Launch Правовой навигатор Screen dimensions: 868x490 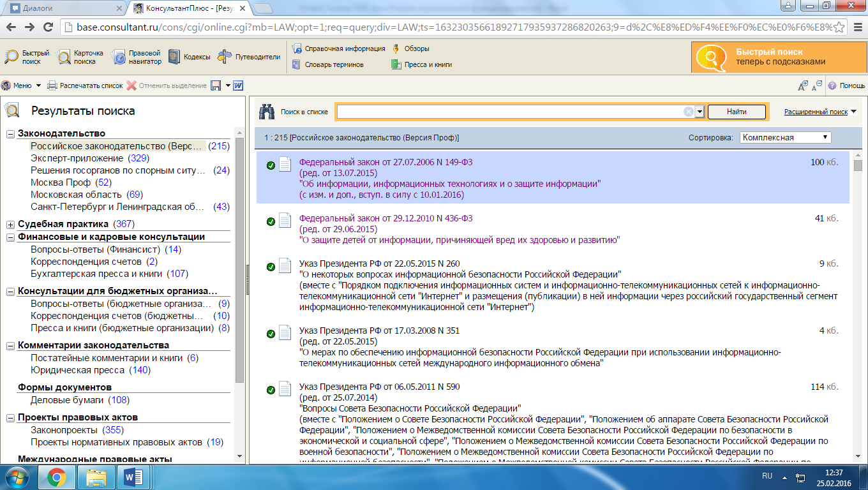[137, 57]
